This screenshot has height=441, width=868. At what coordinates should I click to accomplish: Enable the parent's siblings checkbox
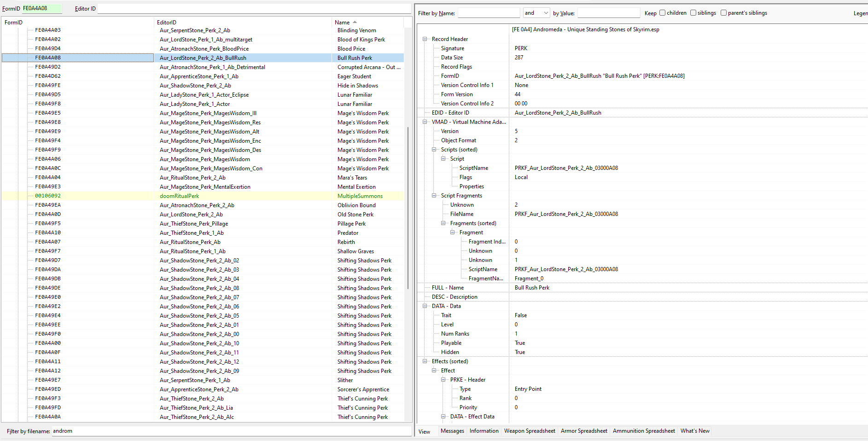(723, 13)
